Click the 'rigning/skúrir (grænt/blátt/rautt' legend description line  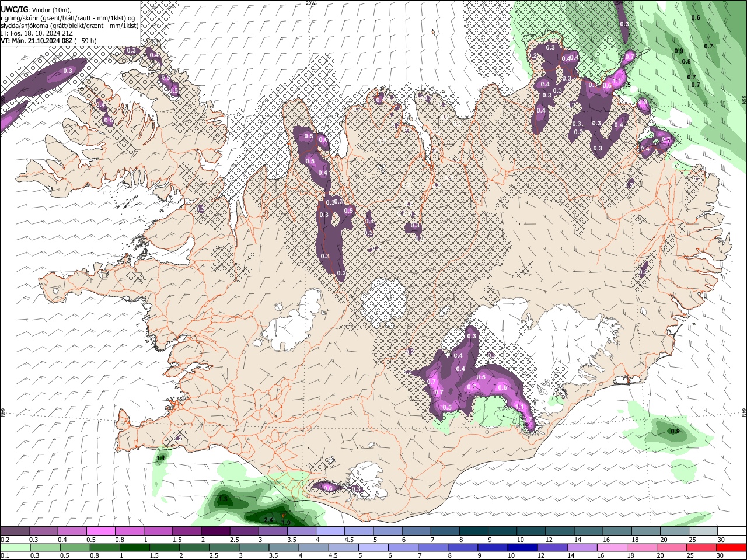click(68, 17)
